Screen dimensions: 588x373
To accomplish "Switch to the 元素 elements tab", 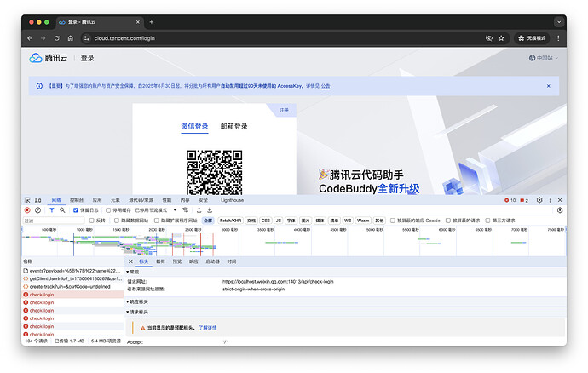I will [115, 200].
